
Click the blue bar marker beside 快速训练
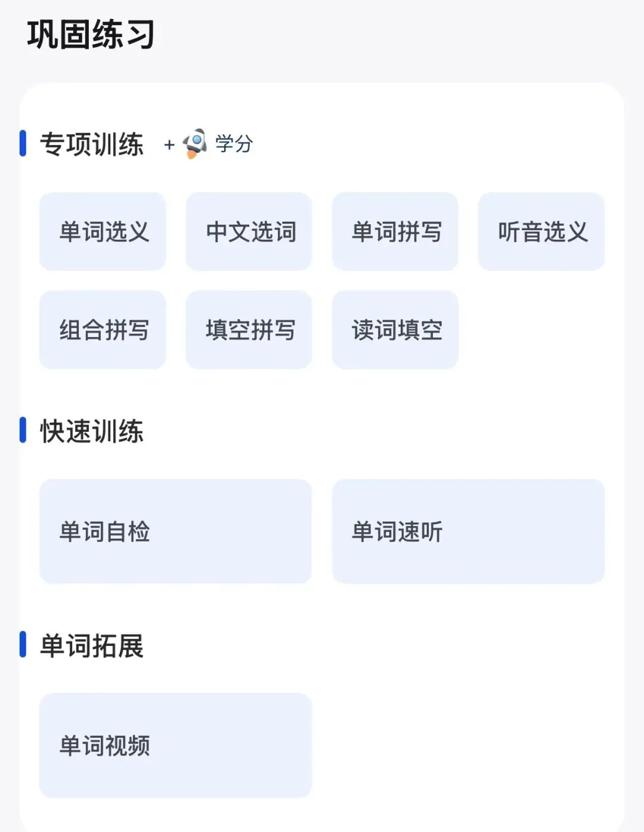coord(23,430)
